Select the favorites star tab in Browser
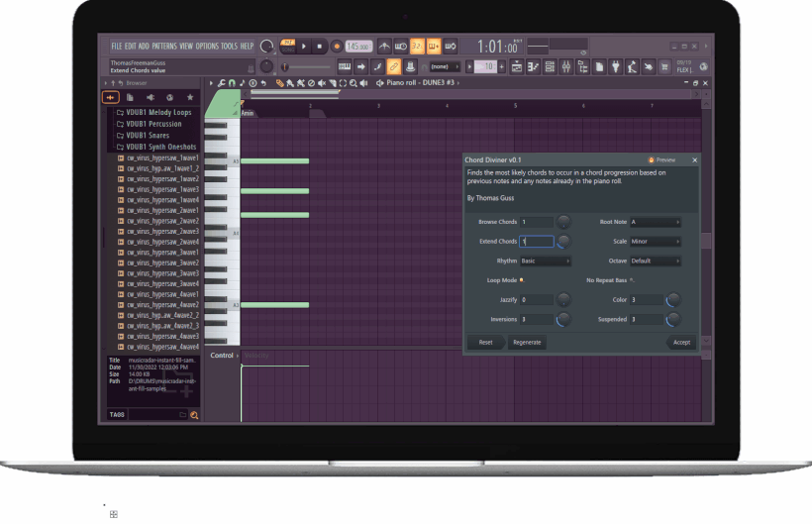Screen dimensions: 812x524 point(189,97)
